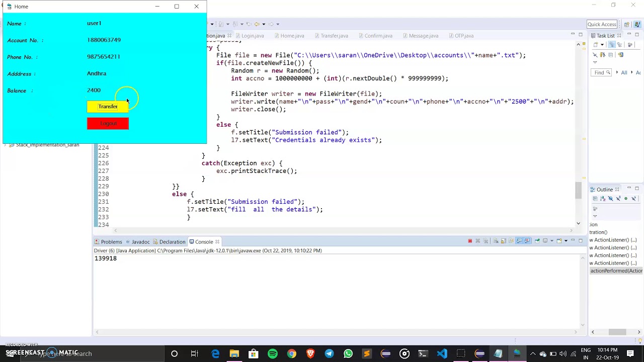Close the Task List view
This screenshot has width=644, height=362.
619,36
